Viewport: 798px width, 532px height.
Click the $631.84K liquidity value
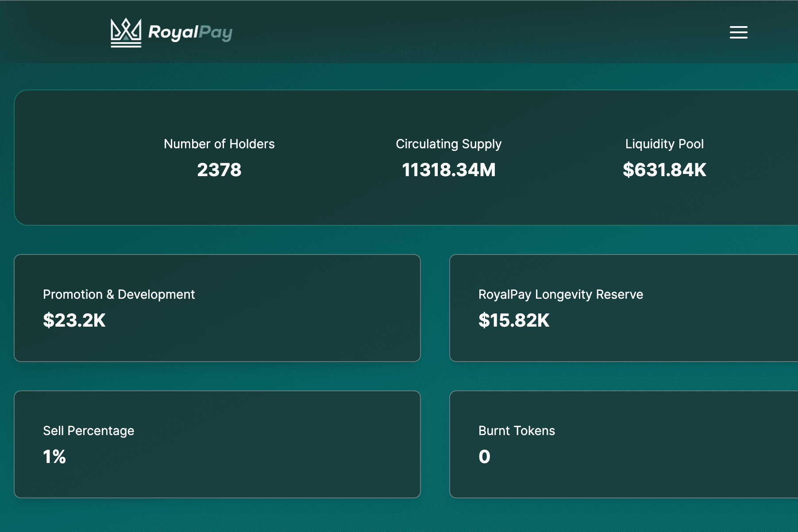664,170
